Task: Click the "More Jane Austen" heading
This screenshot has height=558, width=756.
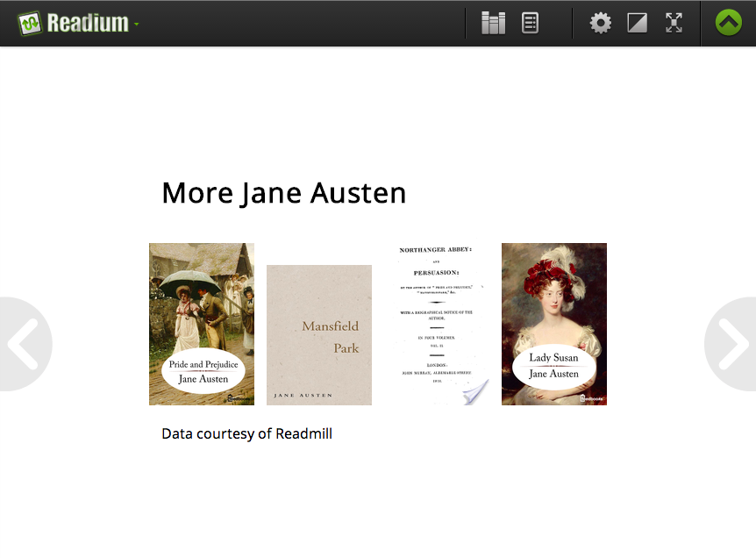Action: pos(284,193)
